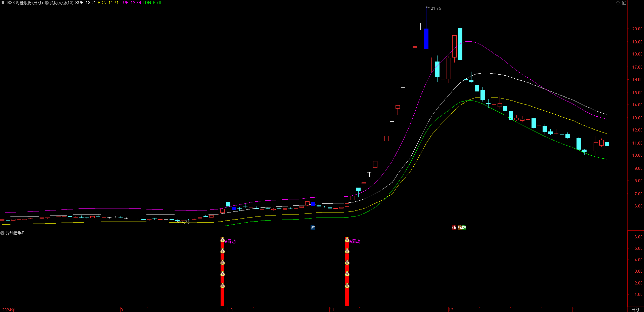Click the second ★异动 signal label near November

pyautogui.click(x=355, y=241)
